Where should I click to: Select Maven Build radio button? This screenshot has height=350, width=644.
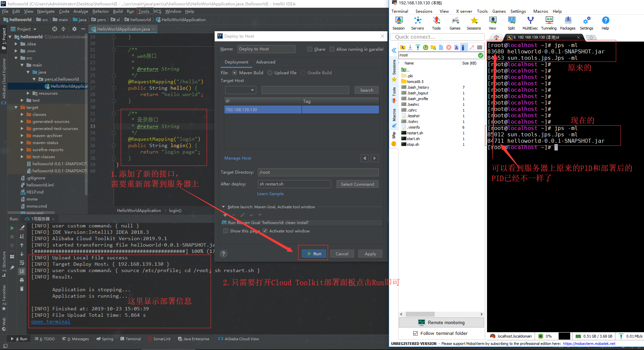point(234,73)
